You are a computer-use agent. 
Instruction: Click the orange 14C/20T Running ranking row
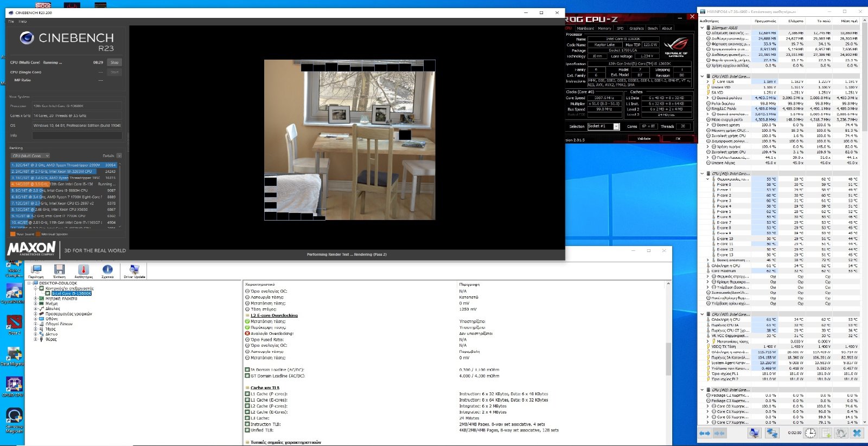pyautogui.click(x=63, y=184)
